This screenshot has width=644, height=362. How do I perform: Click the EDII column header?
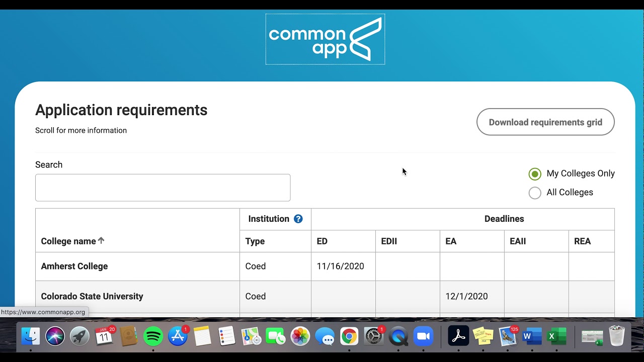click(389, 241)
